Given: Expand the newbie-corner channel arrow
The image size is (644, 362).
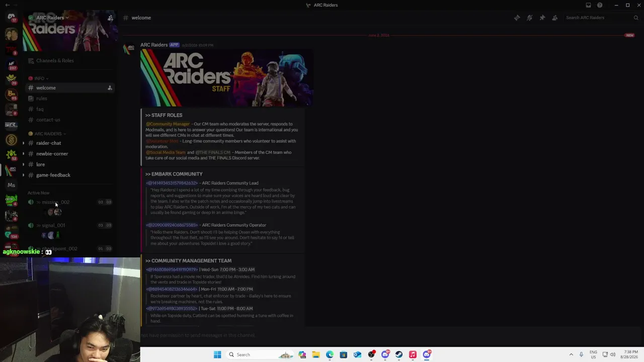Looking at the screenshot, I should click(x=23, y=154).
